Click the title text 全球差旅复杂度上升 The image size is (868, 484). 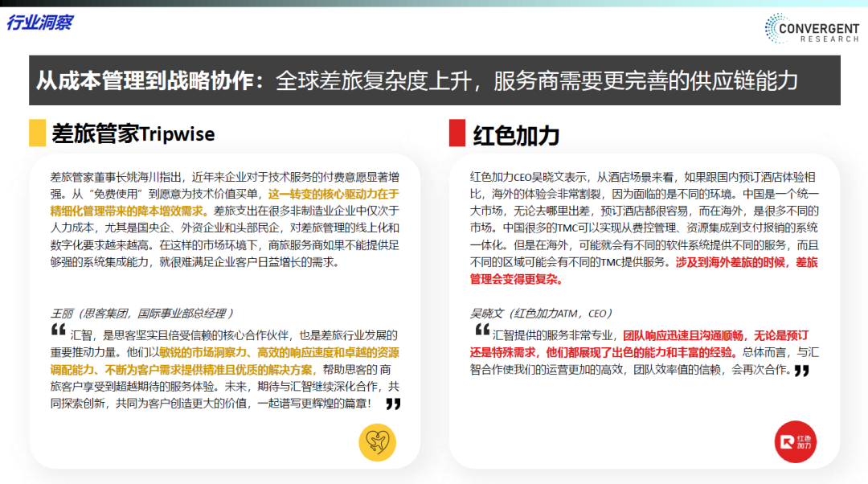[373, 81]
